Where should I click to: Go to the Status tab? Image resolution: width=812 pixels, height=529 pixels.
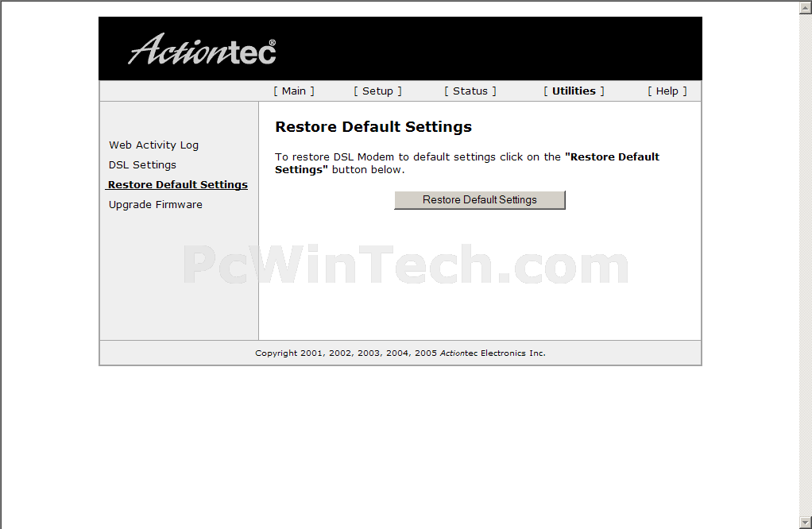[x=470, y=91]
